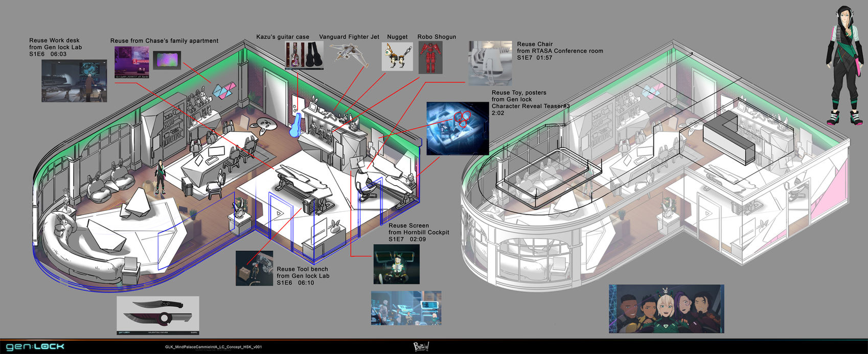Select the 'Vanguard Fighter Jet' label
This screenshot has width=868, height=354.
(x=349, y=37)
